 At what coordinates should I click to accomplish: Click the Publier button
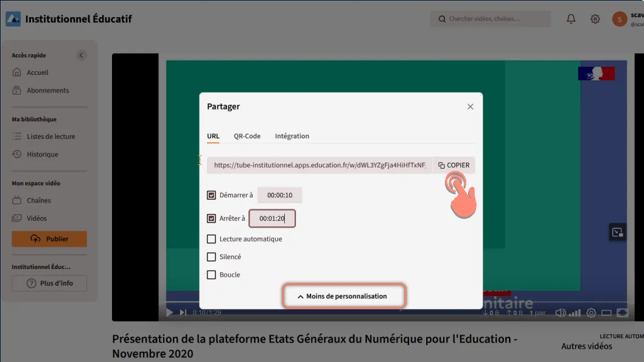[49, 239]
